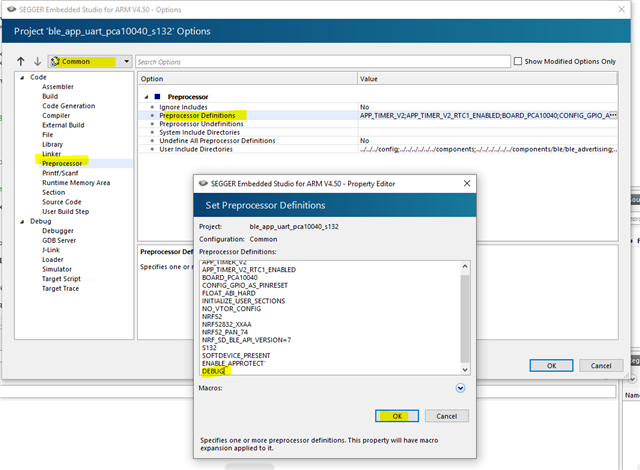Select Runtime Memory Area category
The image size is (640, 470).
point(76,183)
